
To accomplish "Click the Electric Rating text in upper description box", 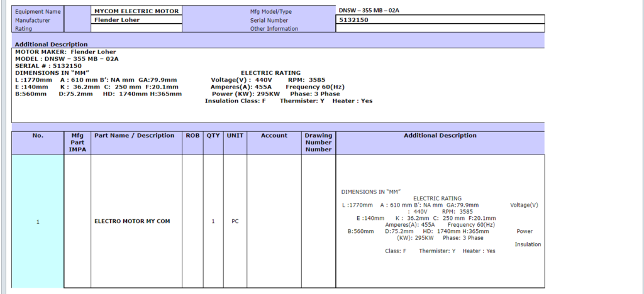I will (x=270, y=73).
